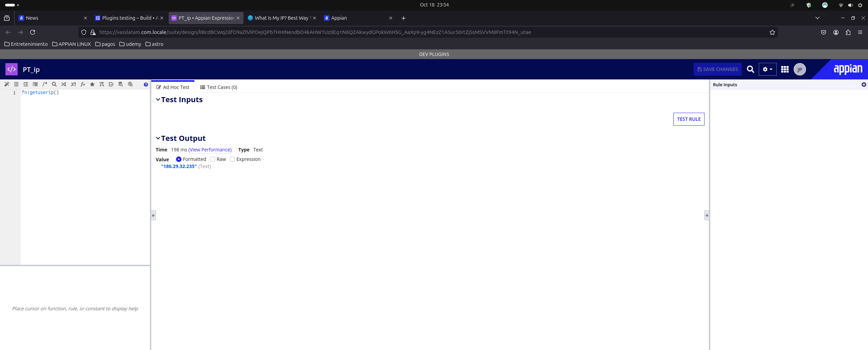Collapse left pane with the arrow handle
Screen dimensions: 868x350
[x=153, y=215]
